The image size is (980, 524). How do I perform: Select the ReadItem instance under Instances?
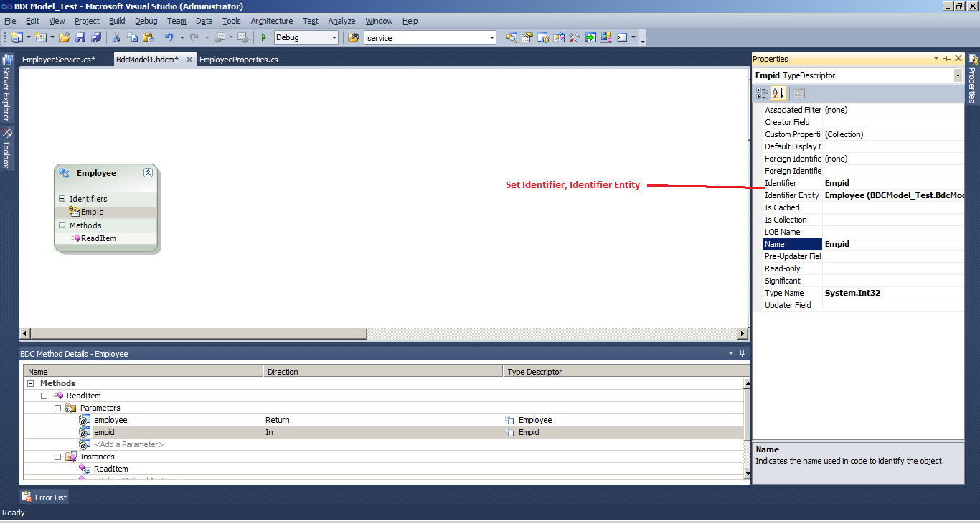(x=110, y=469)
